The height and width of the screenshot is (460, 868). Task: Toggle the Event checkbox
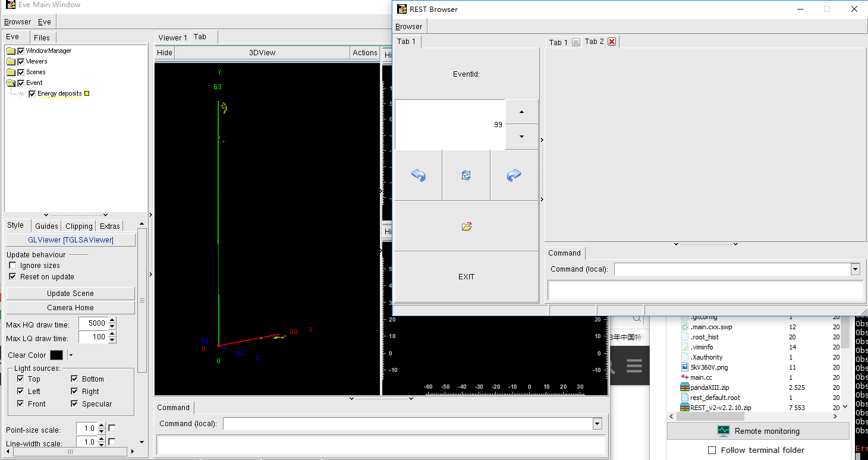point(21,83)
